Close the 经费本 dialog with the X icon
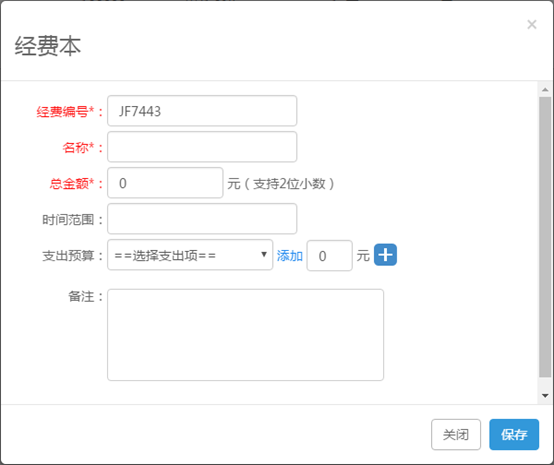This screenshot has width=554, height=465. click(x=531, y=24)
